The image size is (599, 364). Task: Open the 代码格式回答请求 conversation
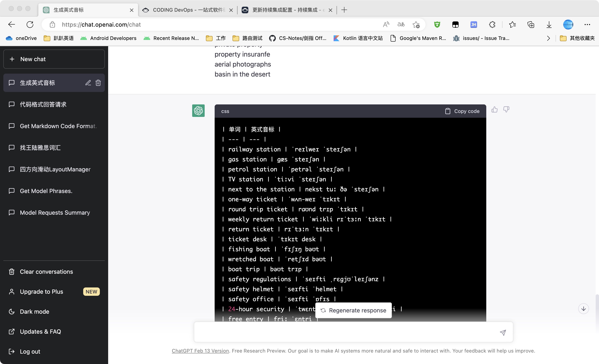(43, 105)
